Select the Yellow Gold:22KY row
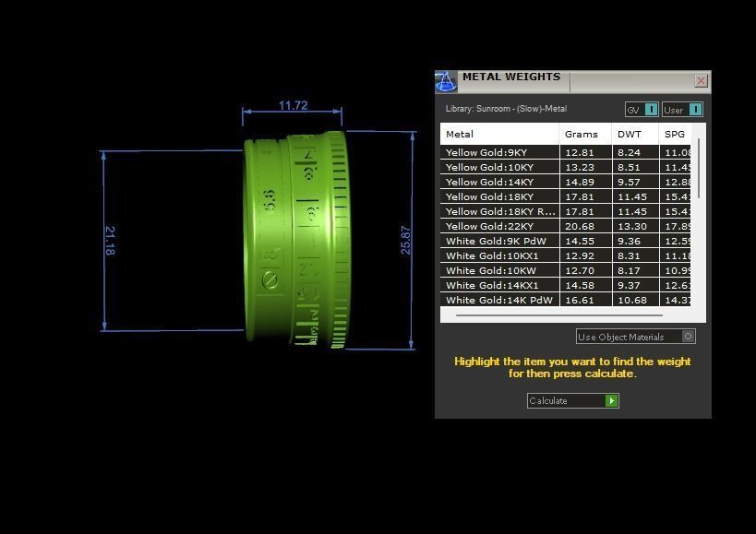 coord(565,226)
